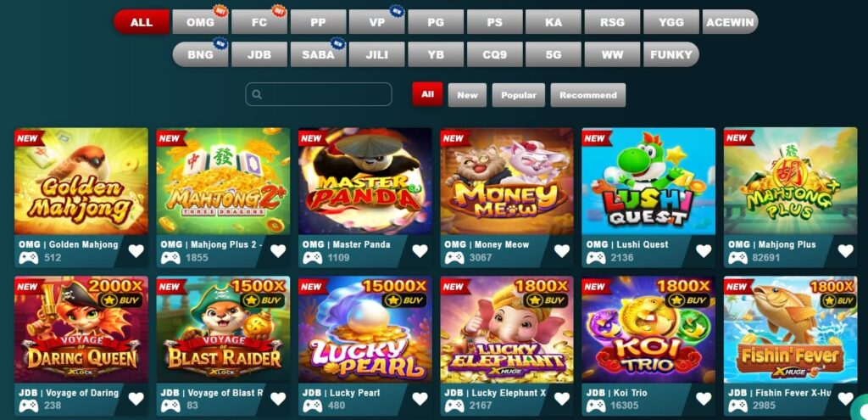The width and height of the screenshot is (868, 420).
Task: Toggle favorite heart on Master Panda
Action: click(420, 251)
